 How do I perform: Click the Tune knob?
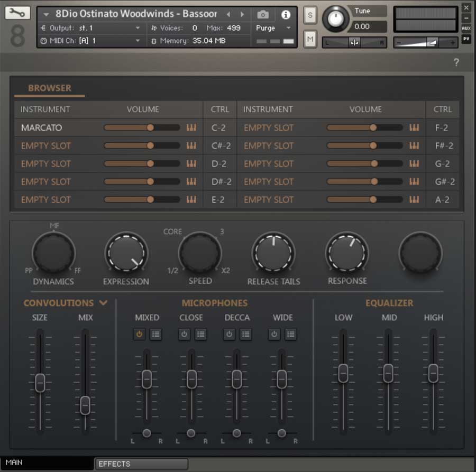(335, 19)
